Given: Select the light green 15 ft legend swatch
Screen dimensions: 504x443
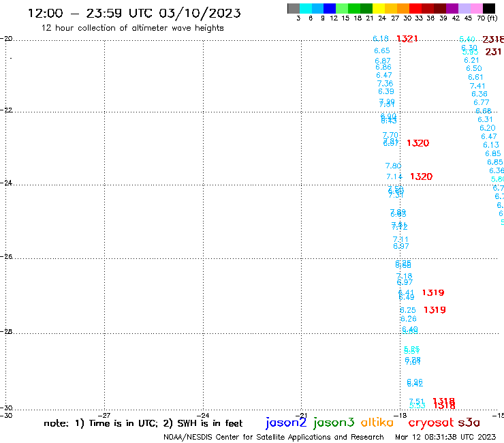Looking at the screenshot, I should point(342,9).
